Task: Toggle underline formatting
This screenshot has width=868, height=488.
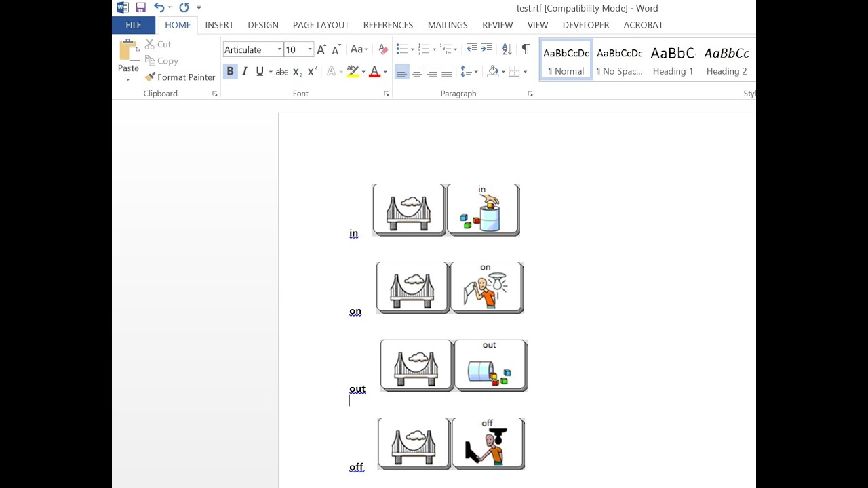Action: (258, 71)
